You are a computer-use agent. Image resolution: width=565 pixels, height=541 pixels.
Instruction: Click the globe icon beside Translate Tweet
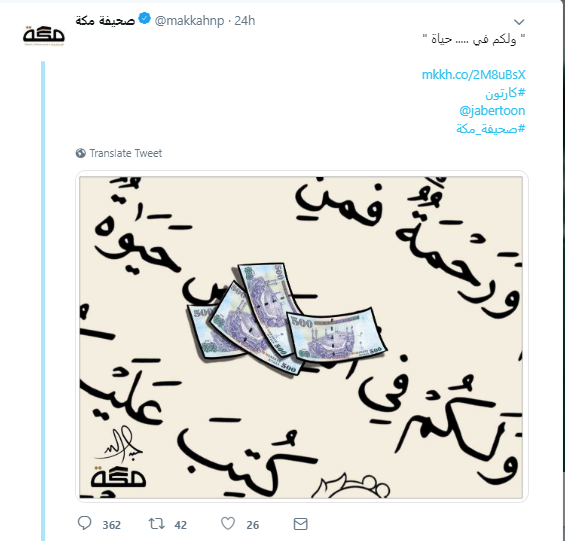[x=81, y=153]
